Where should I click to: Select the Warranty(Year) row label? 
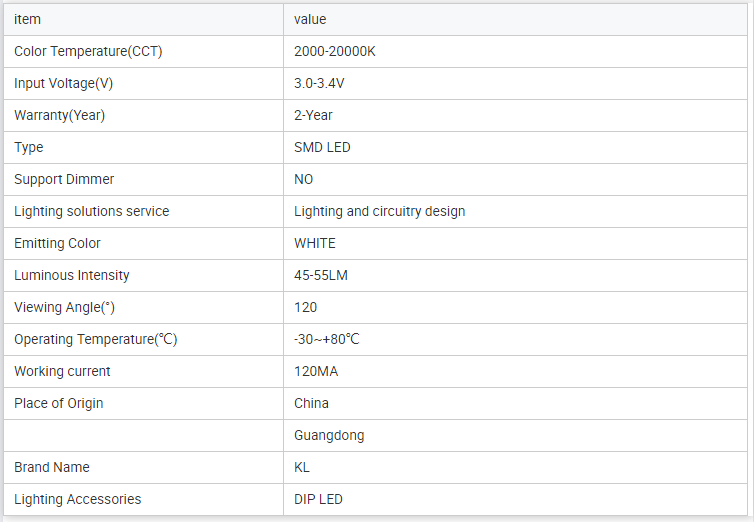pos(60,115)
